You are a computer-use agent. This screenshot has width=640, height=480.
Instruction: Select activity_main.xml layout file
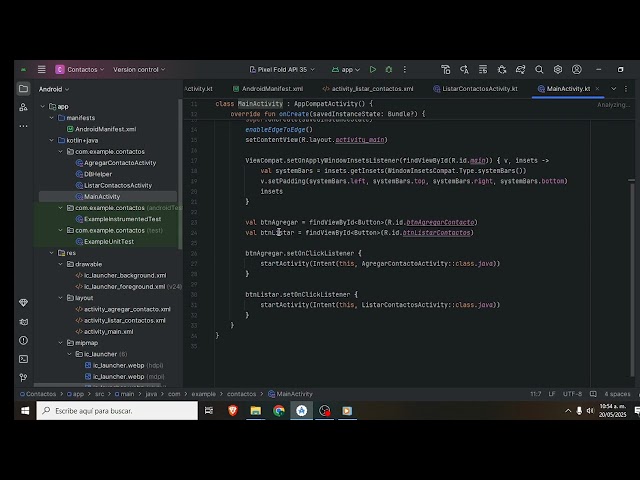(x=104, y=332)
